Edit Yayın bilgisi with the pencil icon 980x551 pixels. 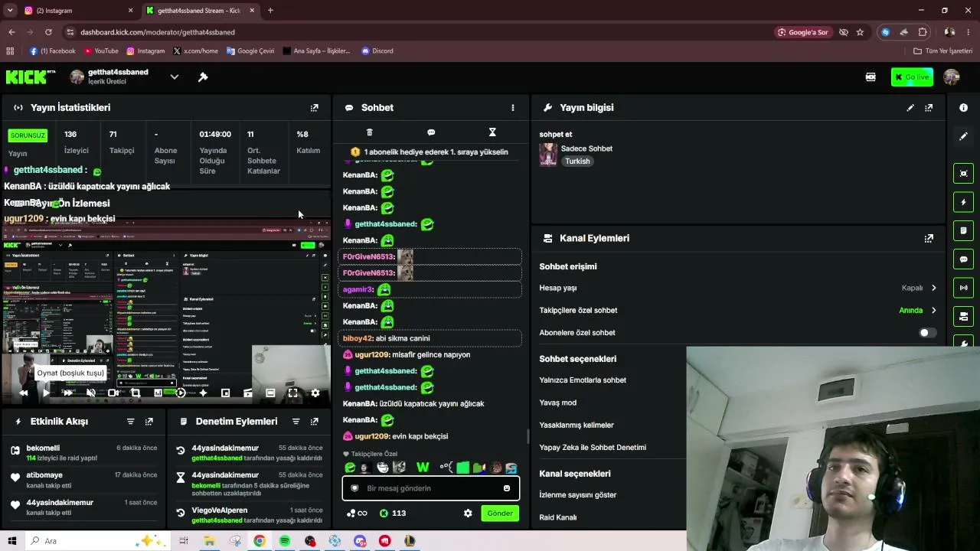[910, 108]
